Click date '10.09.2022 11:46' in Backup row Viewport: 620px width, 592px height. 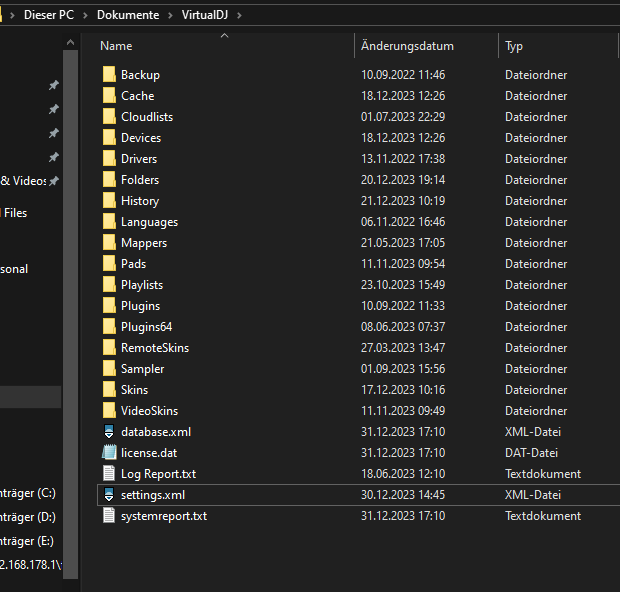click(x=403, y=75)
